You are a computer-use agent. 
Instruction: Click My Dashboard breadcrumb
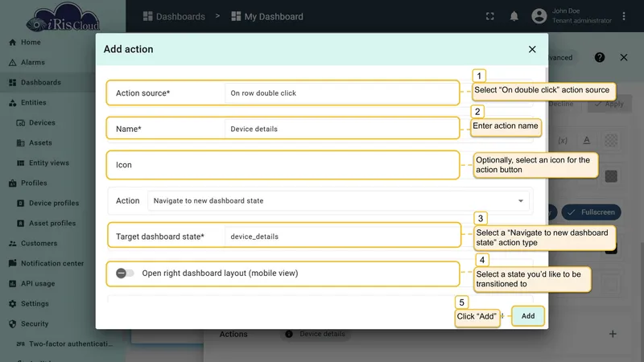click(267, 16)
